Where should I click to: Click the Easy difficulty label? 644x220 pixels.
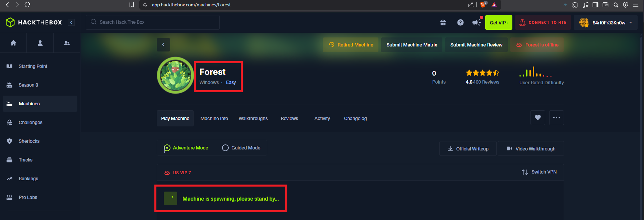pyautogui.click(x=231, y=82)
